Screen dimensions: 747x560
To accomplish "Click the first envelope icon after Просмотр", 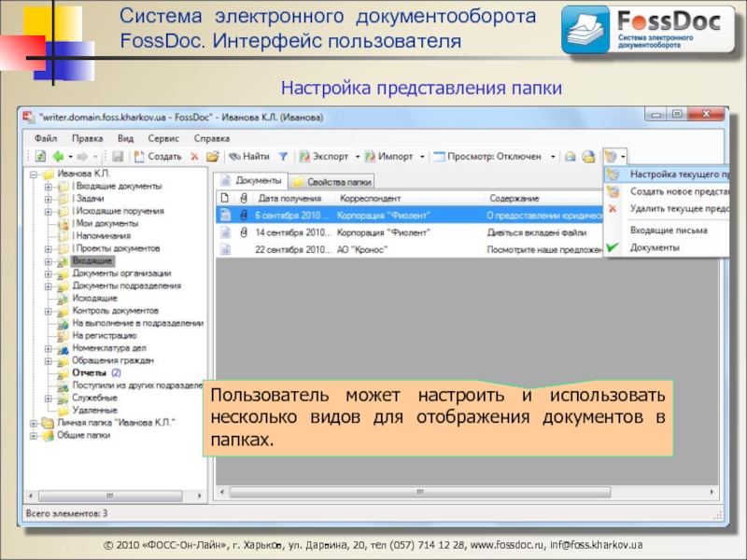I will pyautogui.click(x=571, y=156).
